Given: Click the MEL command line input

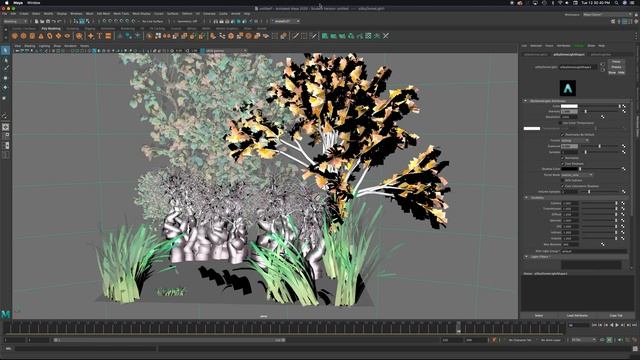Looking at the screenshot, I should click(86, 349).
